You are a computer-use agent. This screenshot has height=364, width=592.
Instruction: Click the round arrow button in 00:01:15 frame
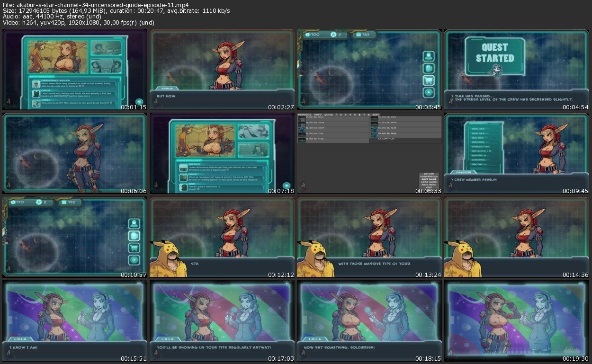139,102
